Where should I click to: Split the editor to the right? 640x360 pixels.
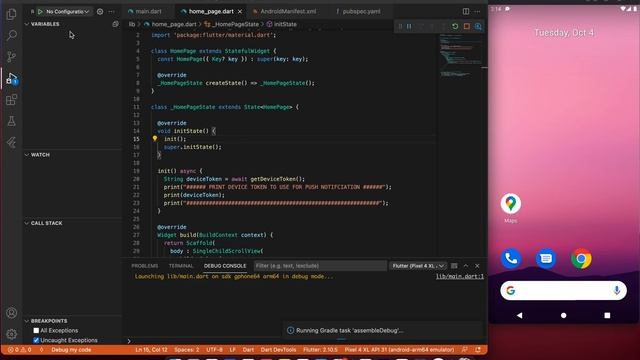466,11
